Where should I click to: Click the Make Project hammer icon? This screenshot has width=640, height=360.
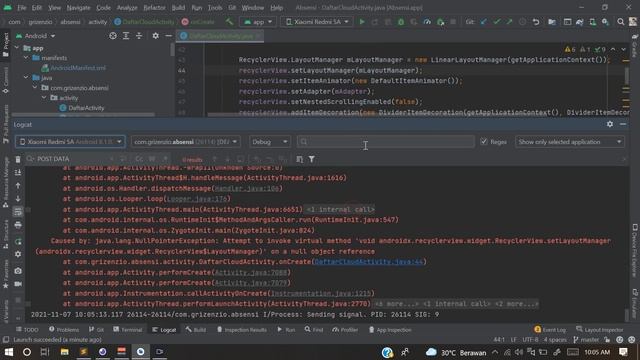click(x=229, y=22)
